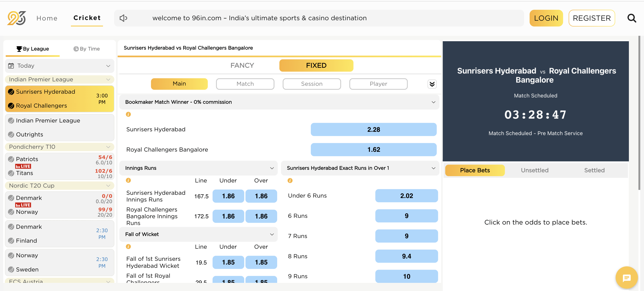Switch to the By Time tab

point(86,49)
